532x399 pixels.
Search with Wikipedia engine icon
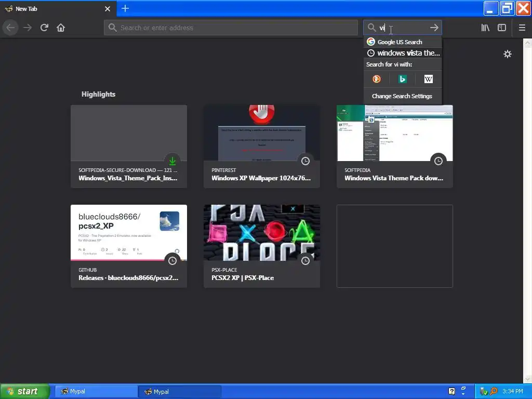(x=428, y=79)
